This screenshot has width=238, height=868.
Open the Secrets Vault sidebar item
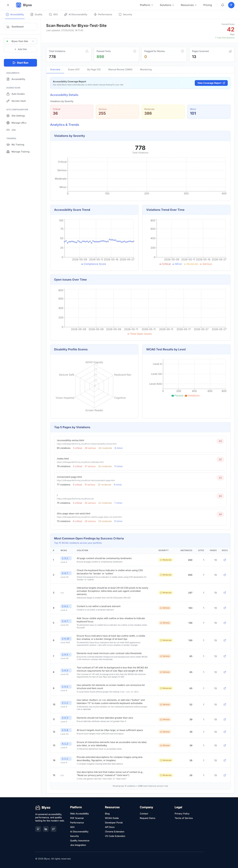[x=21, y=101]
